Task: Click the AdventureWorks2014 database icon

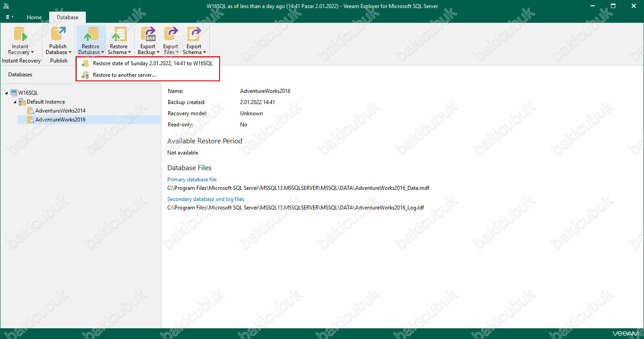Action: tap(30, 111)
